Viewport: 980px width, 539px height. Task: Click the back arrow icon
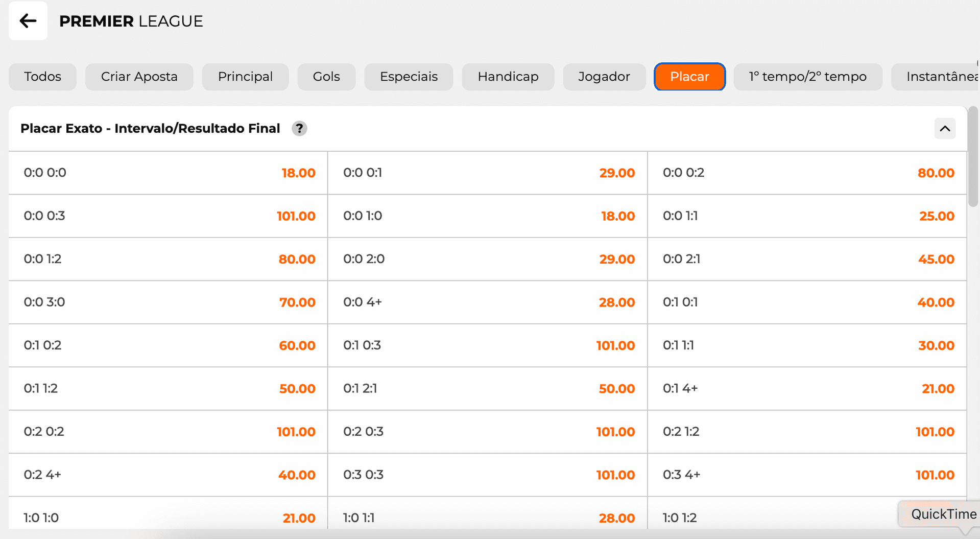(x=28, y=21)
